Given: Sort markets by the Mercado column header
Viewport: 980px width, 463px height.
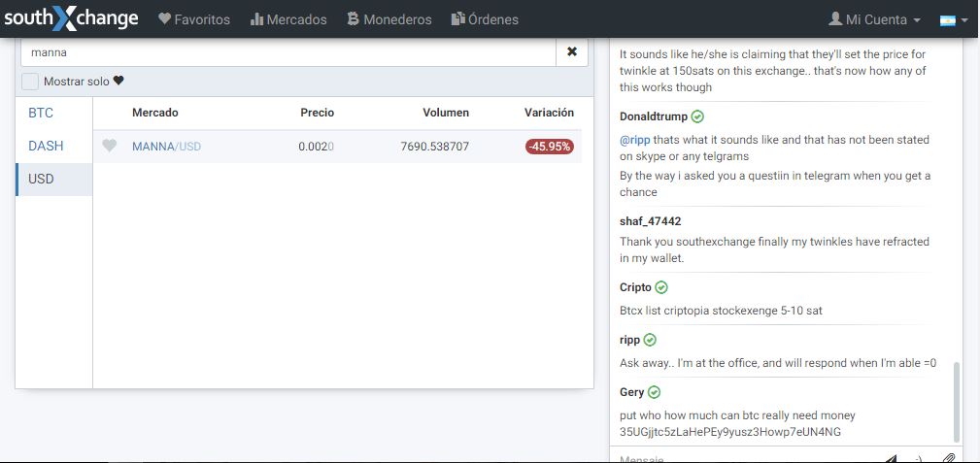Looking at the screenshot, I should click(155, 113).
